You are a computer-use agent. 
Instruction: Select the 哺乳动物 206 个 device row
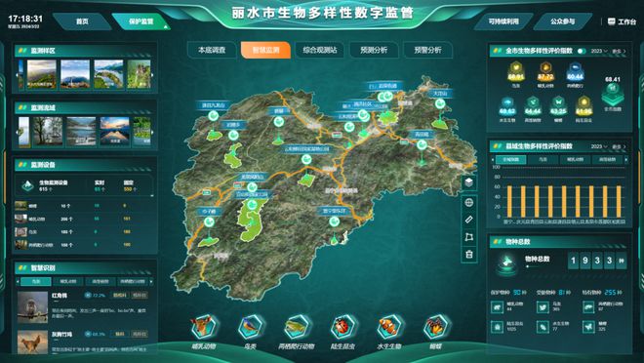coord(85,219)
